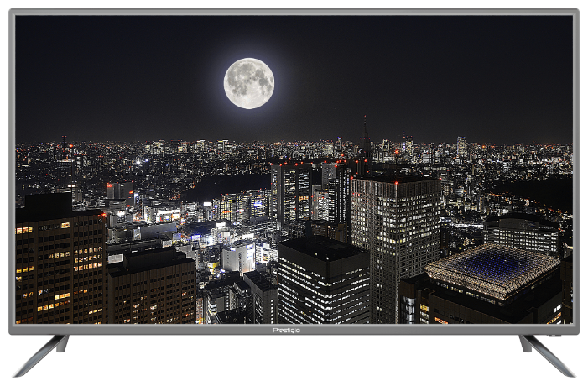Click the dark unlit park area in mid-city
The image size is (588, 386).
[x=226, y=183]
